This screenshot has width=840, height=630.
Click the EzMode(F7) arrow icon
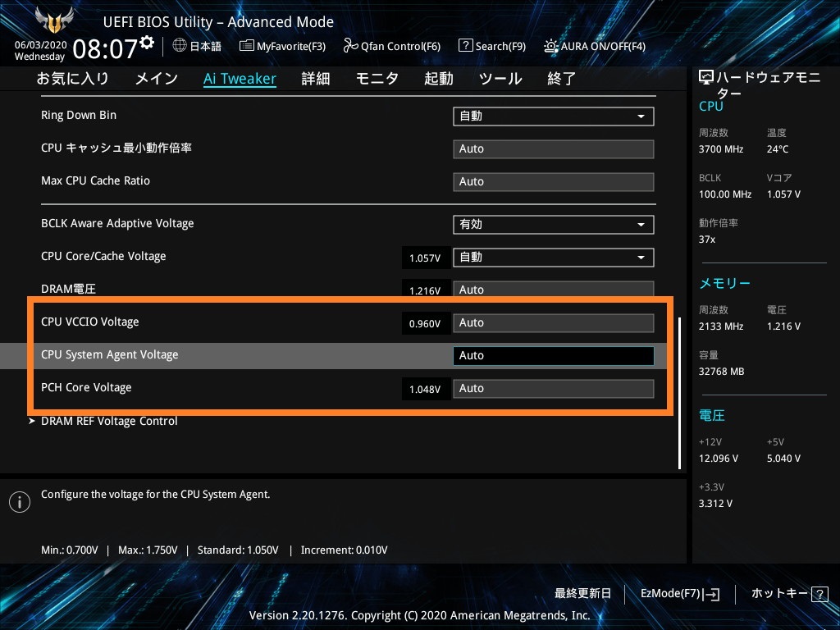pos(711,594)
